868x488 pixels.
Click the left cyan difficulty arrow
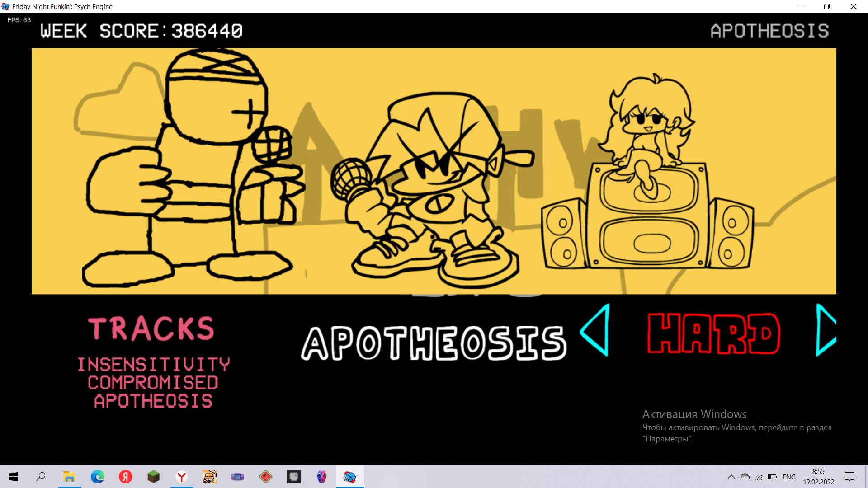tap(595, 330)
